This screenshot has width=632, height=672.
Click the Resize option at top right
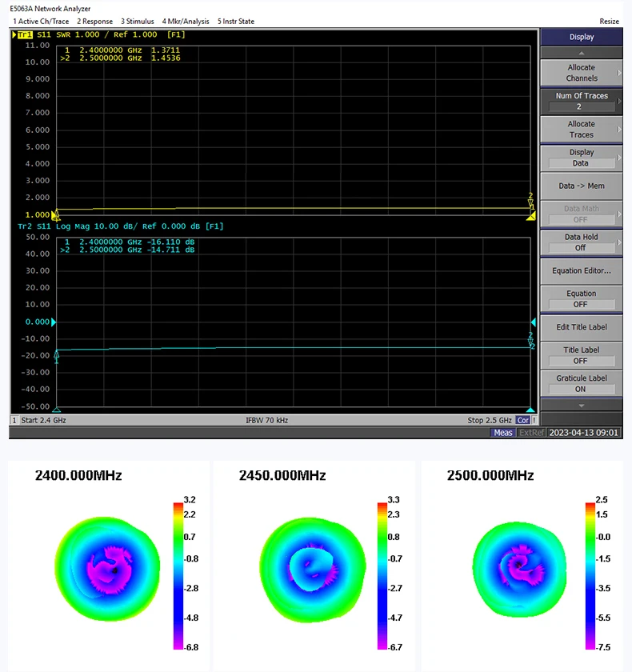pos(609,22)
